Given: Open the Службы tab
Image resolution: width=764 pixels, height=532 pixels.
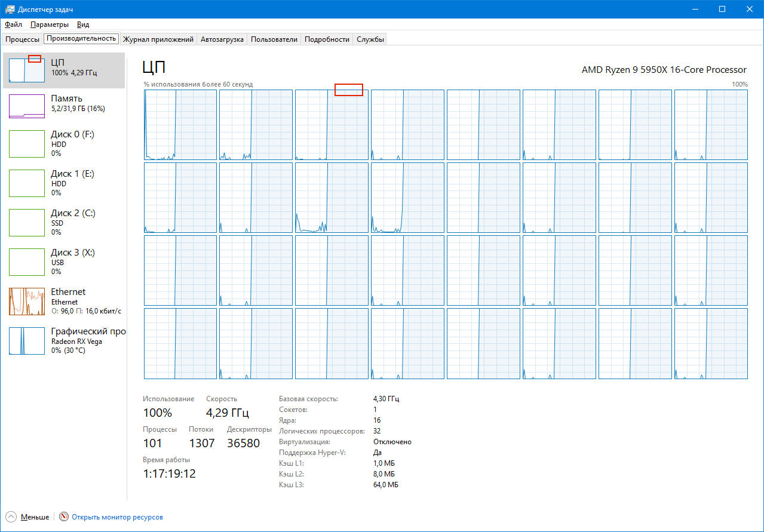Looking at the screenshot, I should point(369,39).
